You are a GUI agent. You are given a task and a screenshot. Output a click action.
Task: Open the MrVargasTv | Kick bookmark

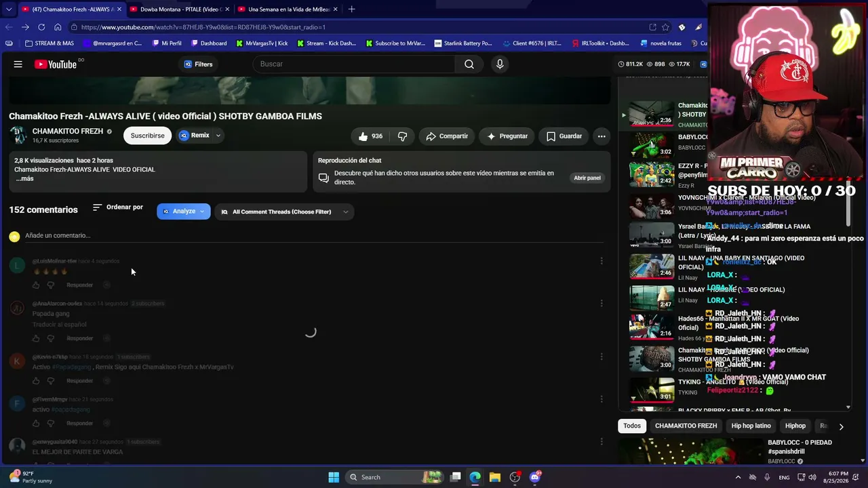click(262, 43)
